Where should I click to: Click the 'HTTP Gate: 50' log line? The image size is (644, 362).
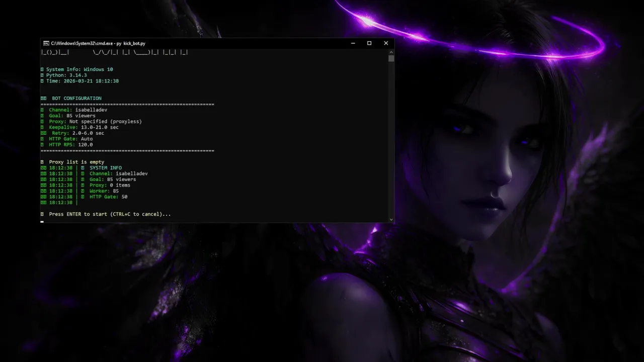[x=84, y=197]
